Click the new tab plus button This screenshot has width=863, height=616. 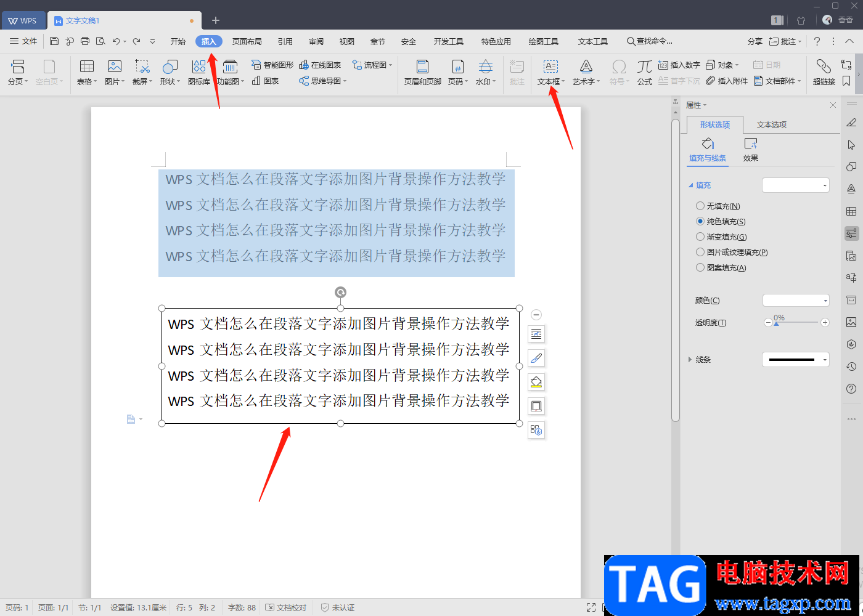pos(216,20)
